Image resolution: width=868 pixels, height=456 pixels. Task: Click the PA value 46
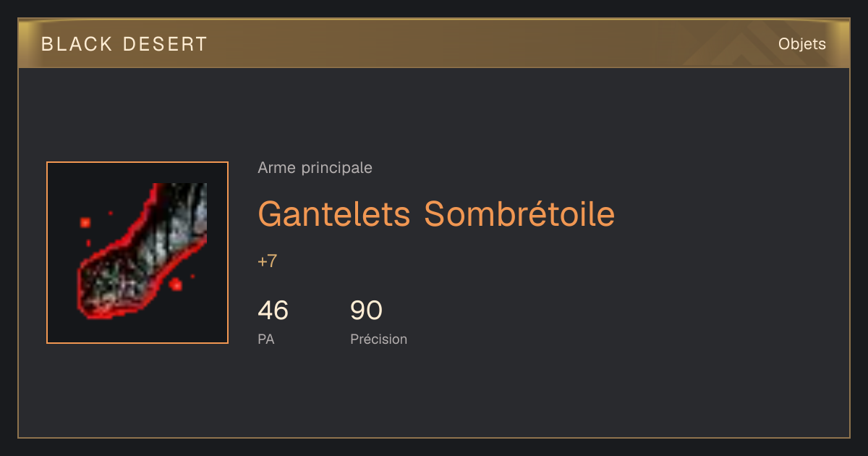pyautogui.click(x=273, y=311)
